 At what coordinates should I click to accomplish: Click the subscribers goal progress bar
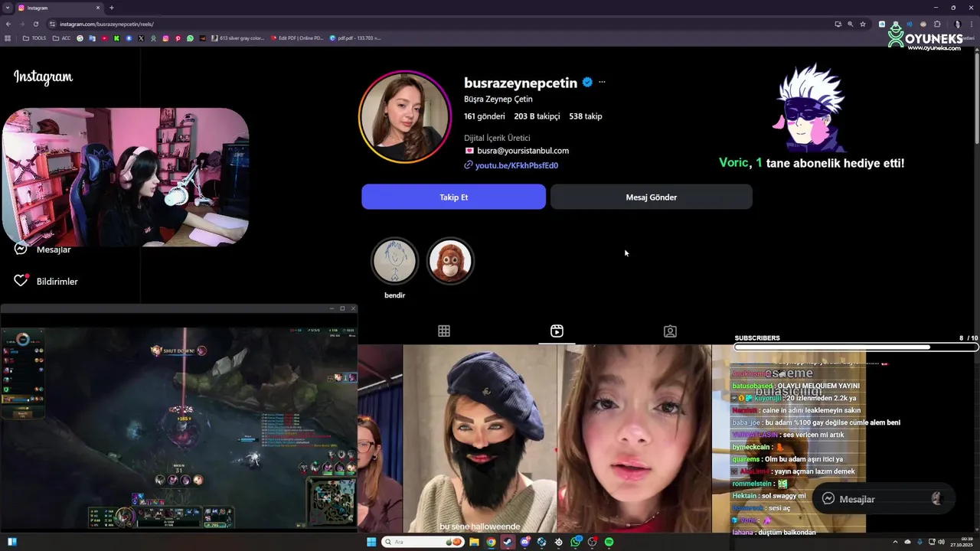(x=856, y=347)
